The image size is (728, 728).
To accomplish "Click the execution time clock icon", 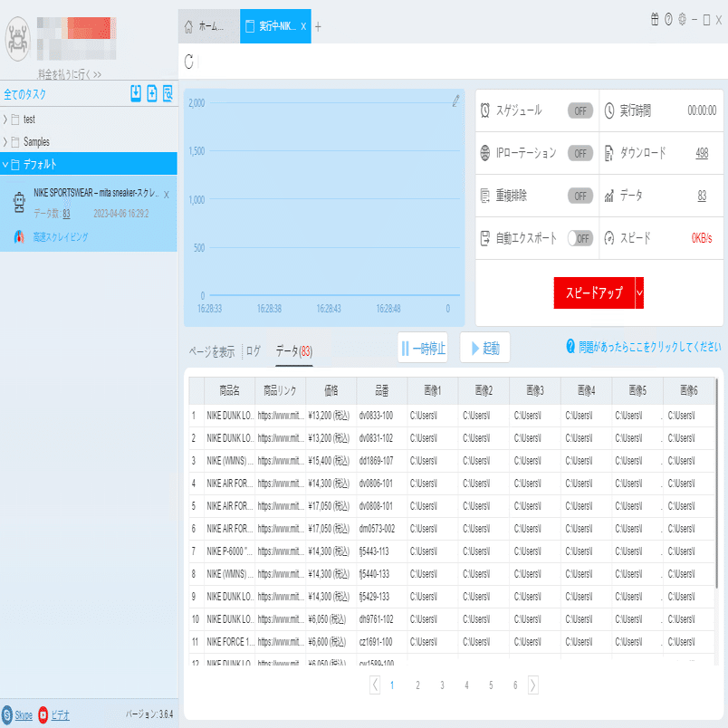I will [x=609, y=110].
